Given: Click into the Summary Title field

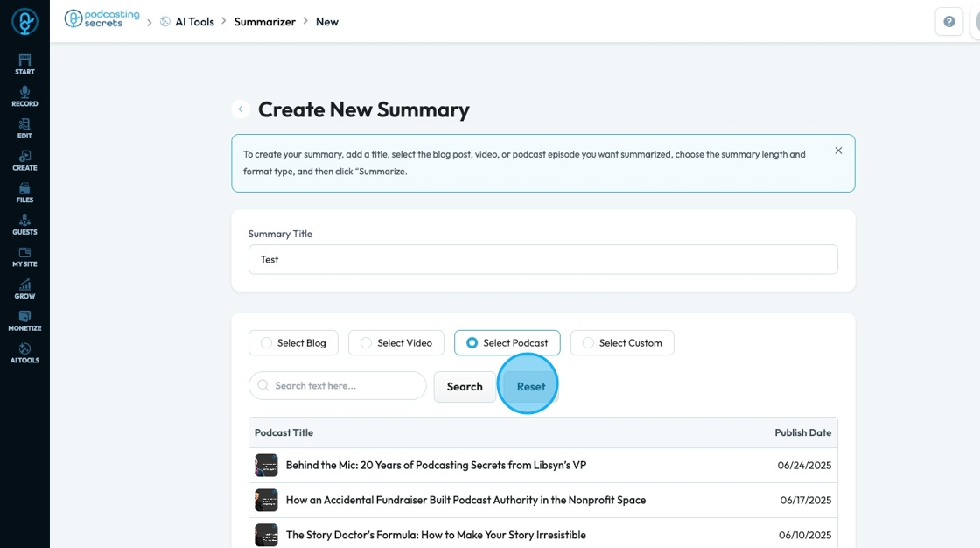Looking at the screenshot, I should tap(542, 259).
